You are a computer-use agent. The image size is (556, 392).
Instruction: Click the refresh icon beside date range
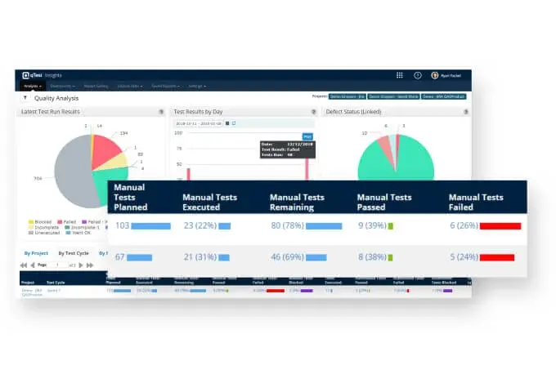point(233,123)
